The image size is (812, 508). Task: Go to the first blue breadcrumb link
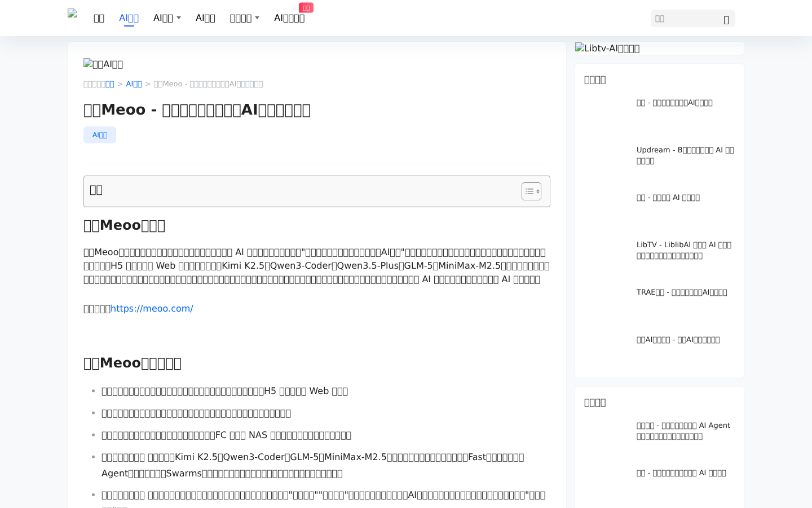pos(109,84)
